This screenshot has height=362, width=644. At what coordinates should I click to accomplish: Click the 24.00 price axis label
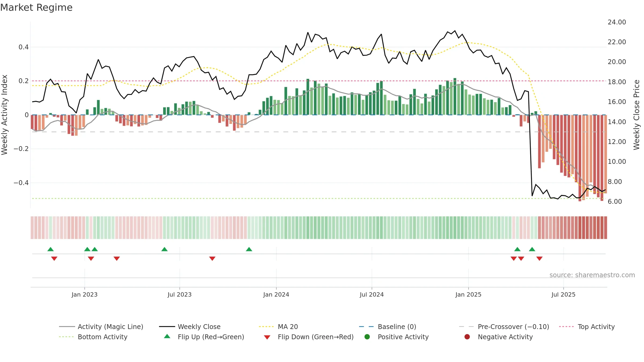(x=617, y=22)
